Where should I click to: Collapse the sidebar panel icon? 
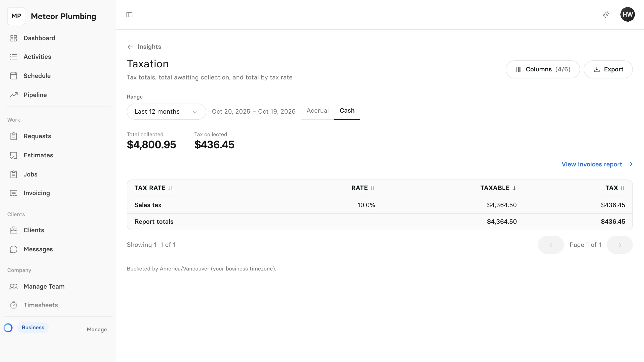(129, 15)
